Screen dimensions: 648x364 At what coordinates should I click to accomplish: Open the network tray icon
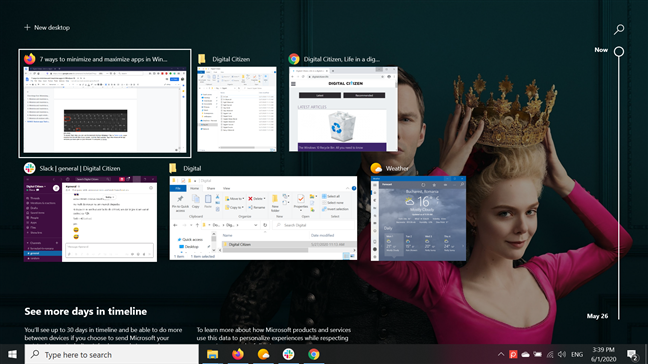[550, 354]
